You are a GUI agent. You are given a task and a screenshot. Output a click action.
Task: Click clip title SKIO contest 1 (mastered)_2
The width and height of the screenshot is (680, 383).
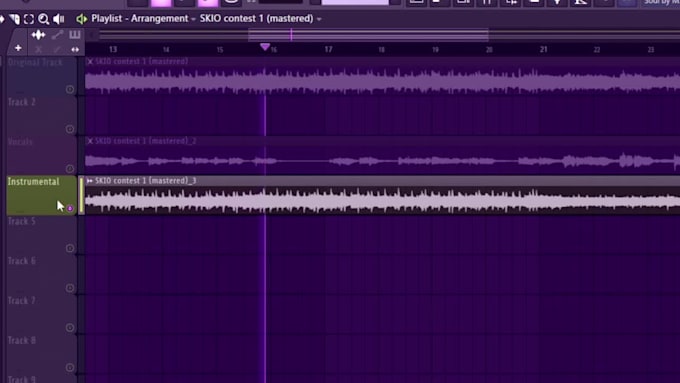coord(146,141)
